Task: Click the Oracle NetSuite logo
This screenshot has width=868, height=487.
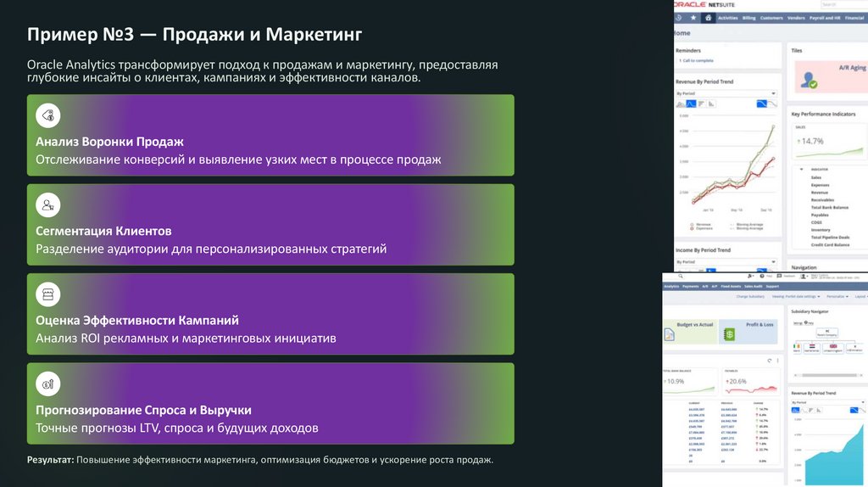Action: pyautogui.click(x=704, y=4)
